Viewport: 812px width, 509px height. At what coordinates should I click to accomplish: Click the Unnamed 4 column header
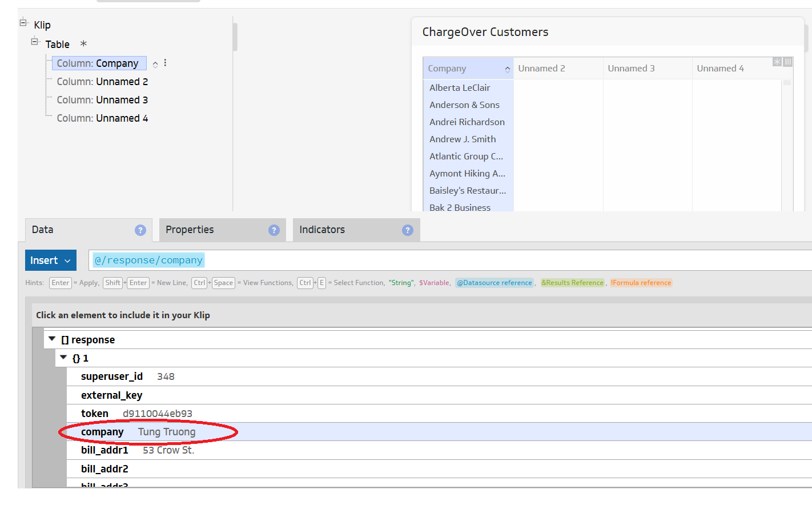click(x=737, y=69)
